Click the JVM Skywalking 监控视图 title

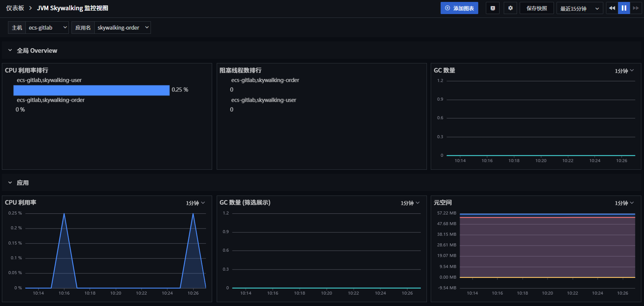tap(73, 8)
